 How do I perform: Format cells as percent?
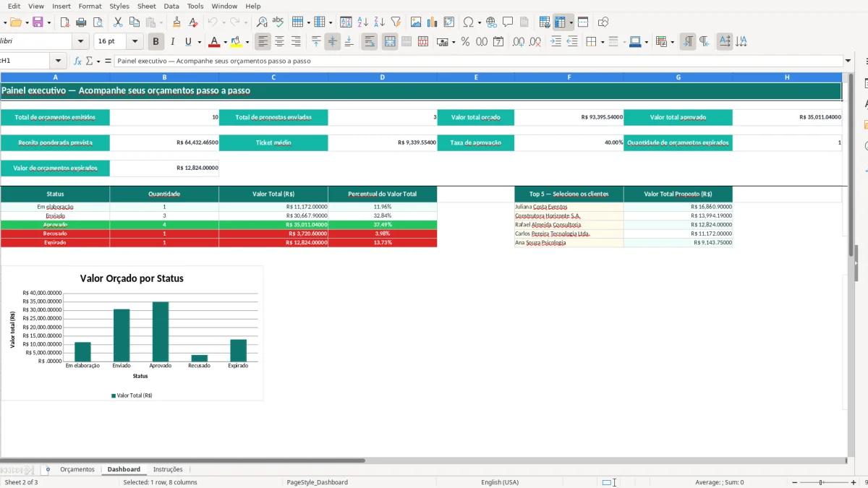[465, 42]
